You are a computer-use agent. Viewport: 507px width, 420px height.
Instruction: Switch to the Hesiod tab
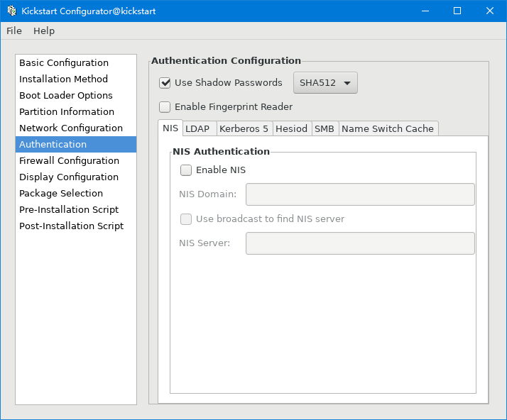pos(291,128)
